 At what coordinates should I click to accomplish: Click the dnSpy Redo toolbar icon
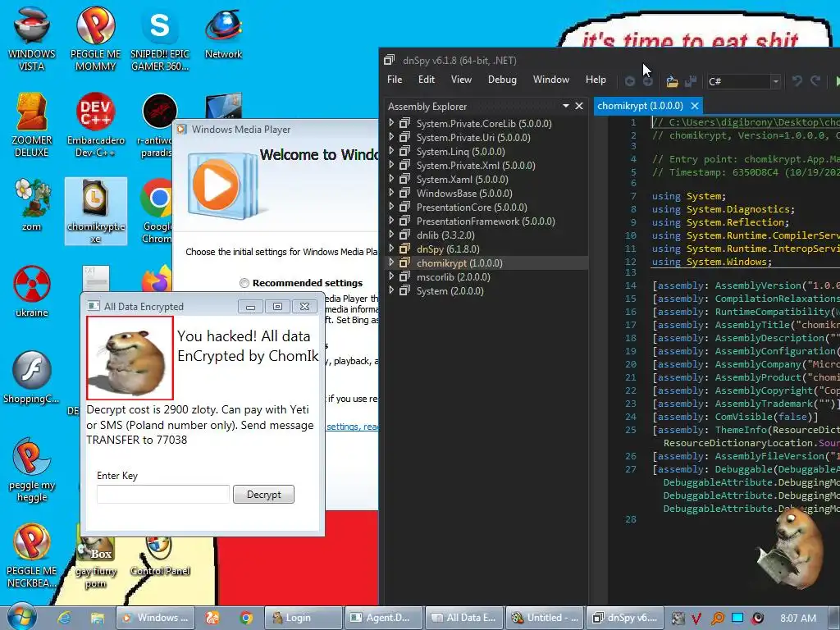tap(815, 81)
